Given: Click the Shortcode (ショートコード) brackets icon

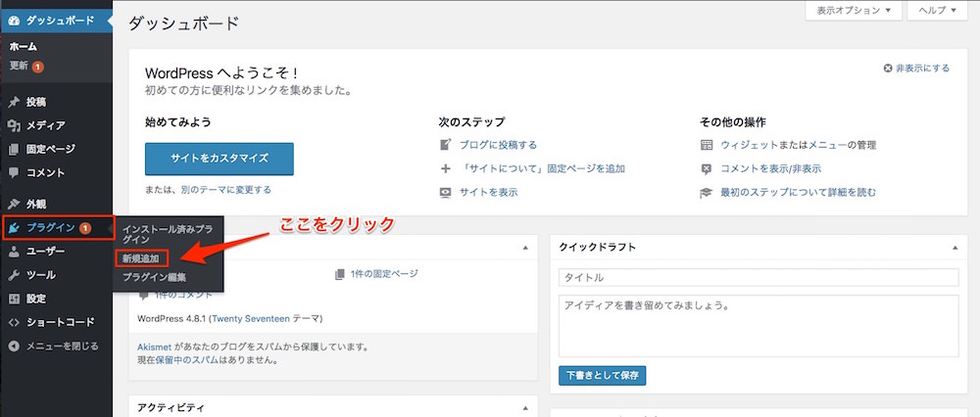Looking at the screenshot, I should (x=15, y=322).
